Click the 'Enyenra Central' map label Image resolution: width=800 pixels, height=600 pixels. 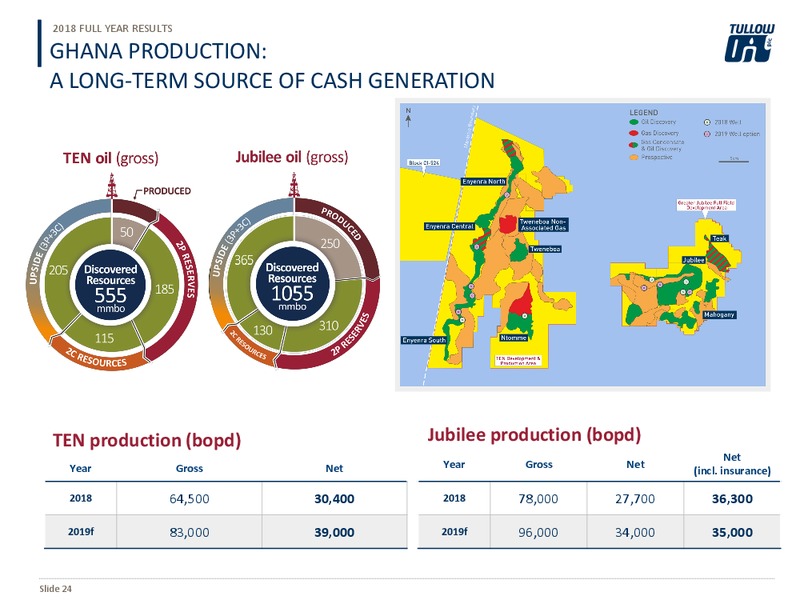(x=449, y=226)
